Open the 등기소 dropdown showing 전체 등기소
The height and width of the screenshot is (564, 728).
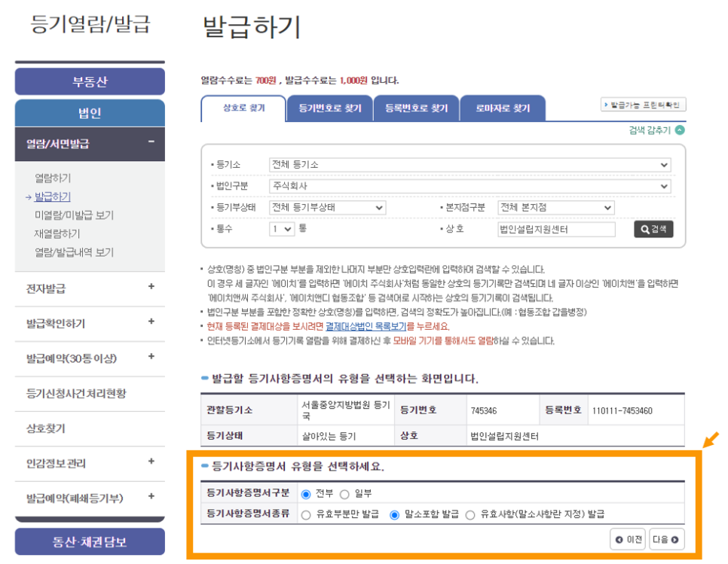[x=470, y=165]
